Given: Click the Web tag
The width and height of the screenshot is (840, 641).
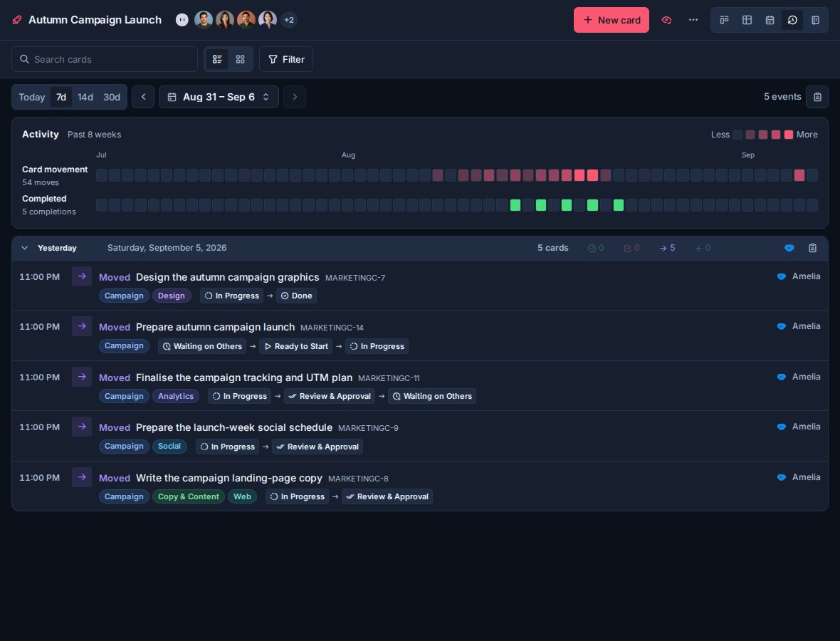Looking at the screenshot, I should click(x=242, y=496).
